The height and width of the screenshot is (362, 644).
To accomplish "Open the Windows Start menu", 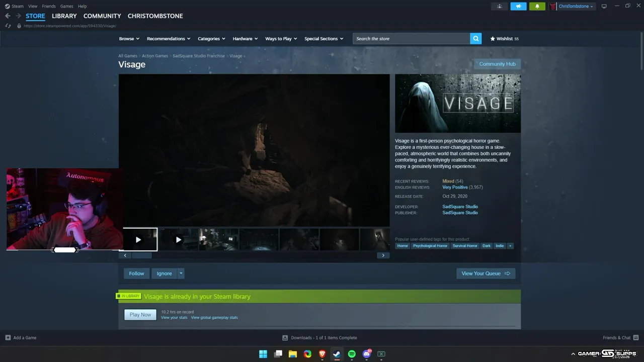I will pyautogui.click(x=263, y=354).
